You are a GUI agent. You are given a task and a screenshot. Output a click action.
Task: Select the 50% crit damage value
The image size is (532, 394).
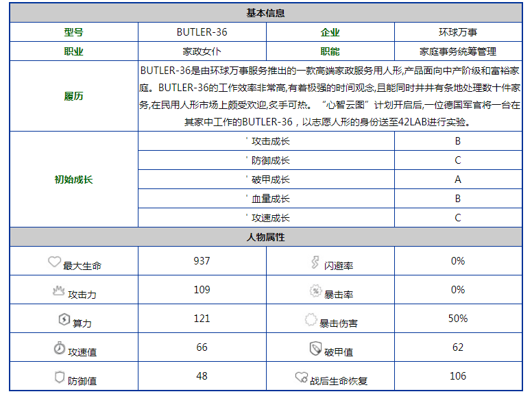[x=458, y=319]
